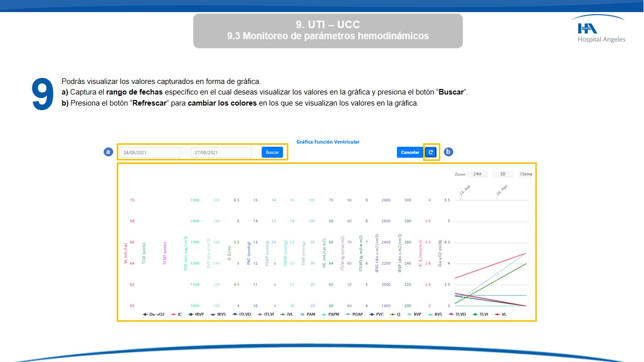Select the 1Sema zoom range
This screenshot has width=644, height=362.
tap(525, 174)
